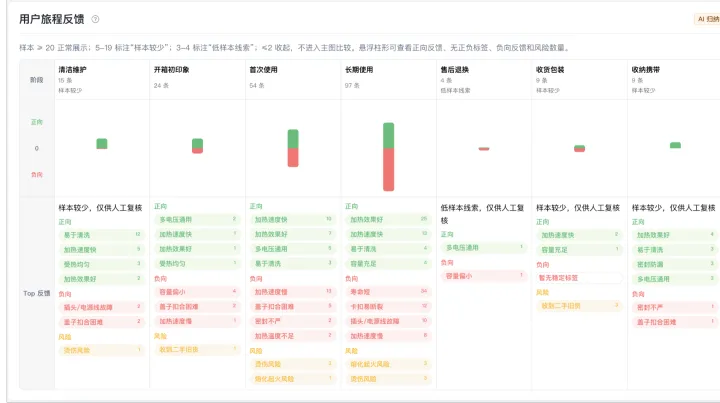The height and width of the screenshot is (403, 720).
Task: Click 受热均匀 tag under 清洁维护
Action: (x=102, y=264)
